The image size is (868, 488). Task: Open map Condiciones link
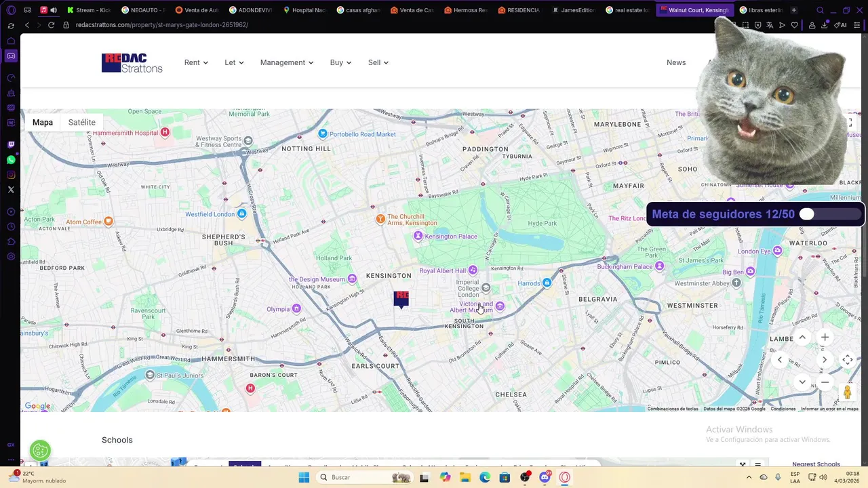click(783, 409)
